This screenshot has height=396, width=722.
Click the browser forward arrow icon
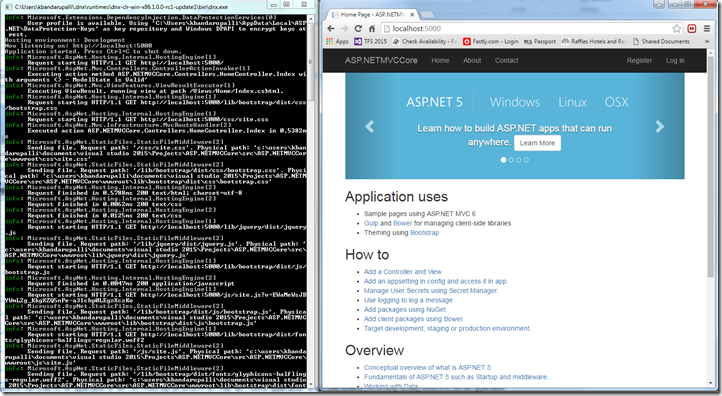point(344,29)
